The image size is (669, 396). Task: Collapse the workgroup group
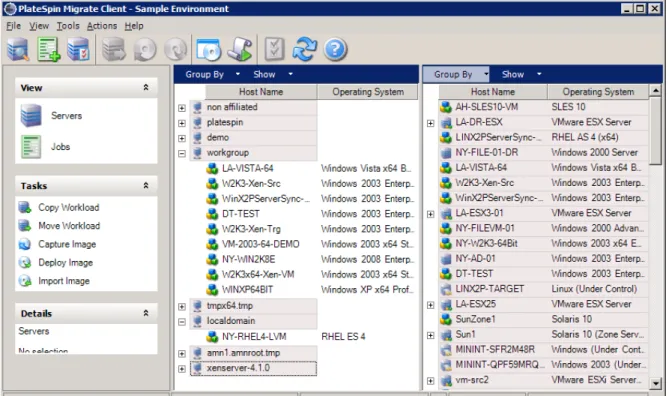coord(182,154)
